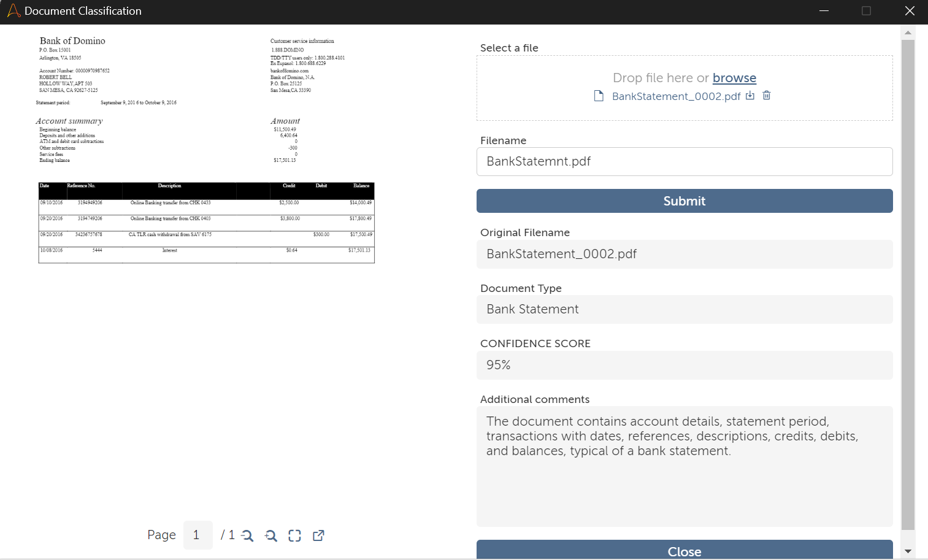Zoom in on the document preview
This screenshot has width=928, height=560.
(x=271, y=535)
